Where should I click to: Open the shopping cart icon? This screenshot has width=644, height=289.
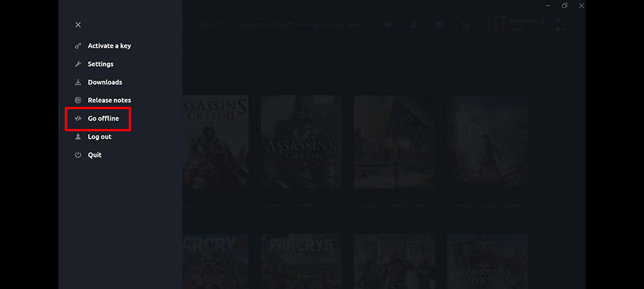click(465, 25)
